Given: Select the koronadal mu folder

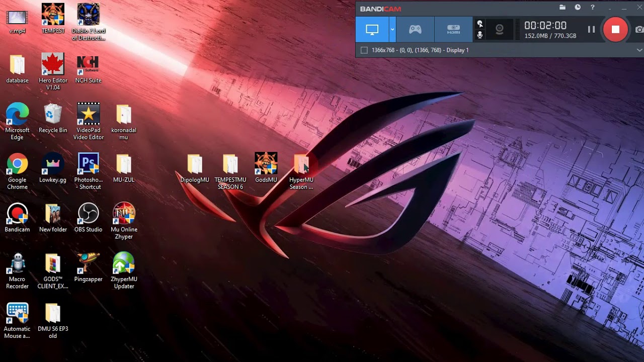Looking at the screenshot, I should 124,122.
